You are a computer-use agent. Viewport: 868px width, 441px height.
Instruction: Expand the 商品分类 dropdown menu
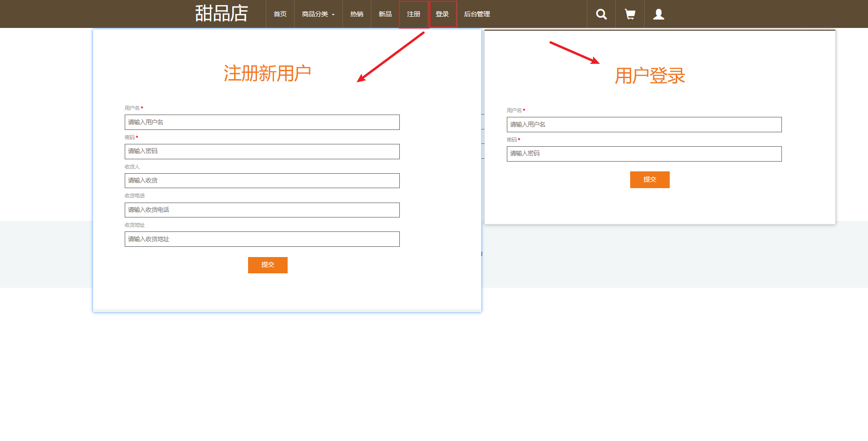(x=318, y=14)
